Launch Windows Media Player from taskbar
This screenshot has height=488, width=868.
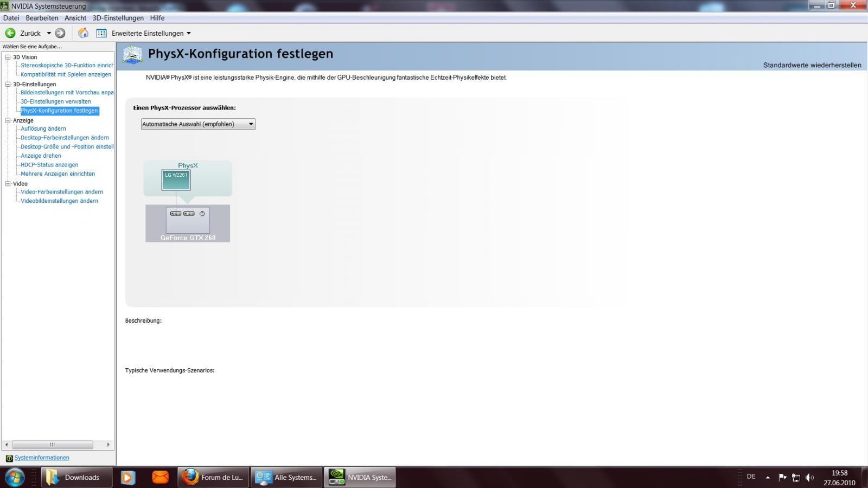[128, 477]
